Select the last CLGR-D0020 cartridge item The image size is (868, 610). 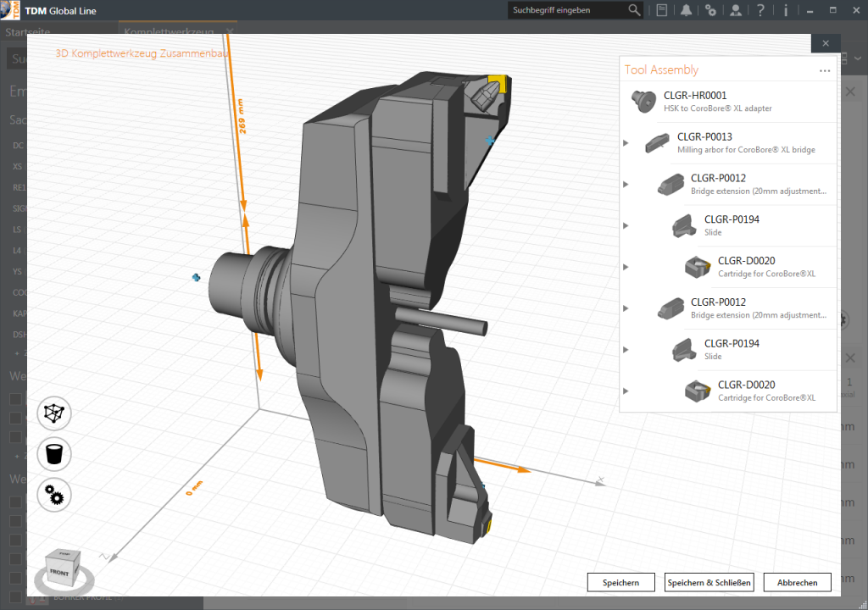pyautogui.click(x=728, y=391)
